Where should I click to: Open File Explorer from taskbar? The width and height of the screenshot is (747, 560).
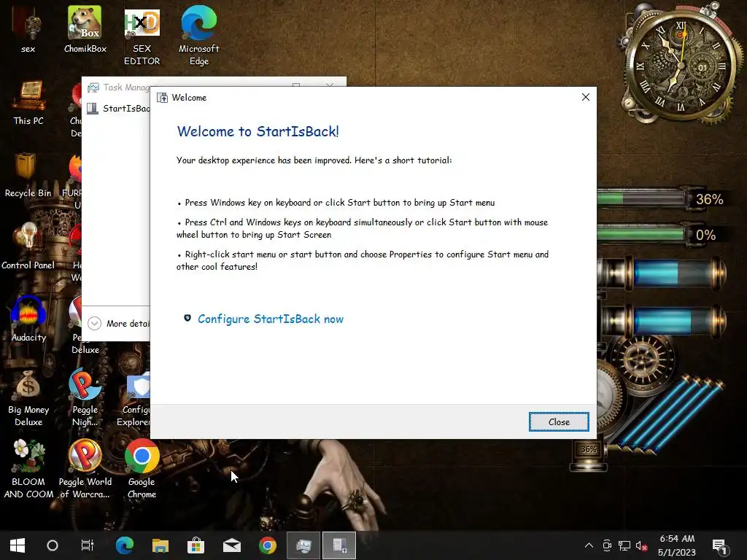pos(160,545)
